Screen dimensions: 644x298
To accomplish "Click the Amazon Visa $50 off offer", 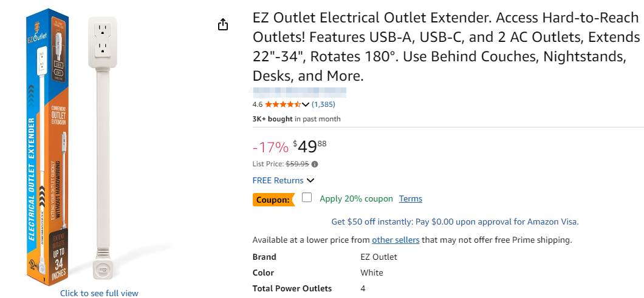I will click(x=454, y=222).
